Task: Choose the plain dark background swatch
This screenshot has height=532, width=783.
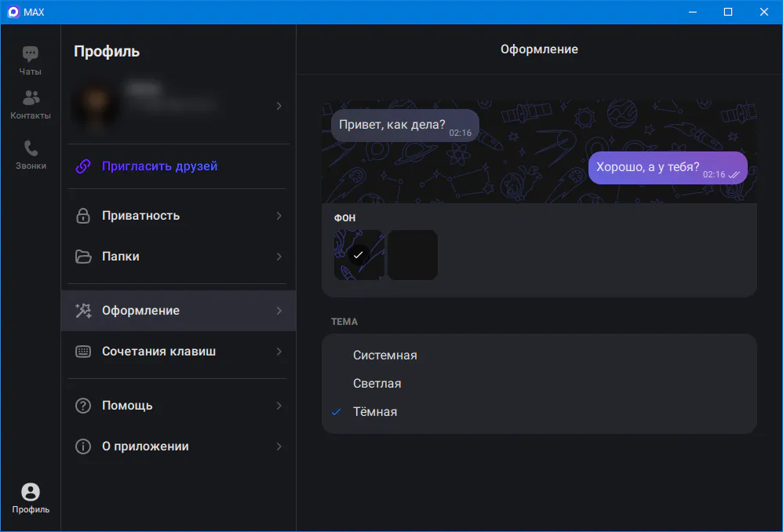Action: tap(413, 255)
